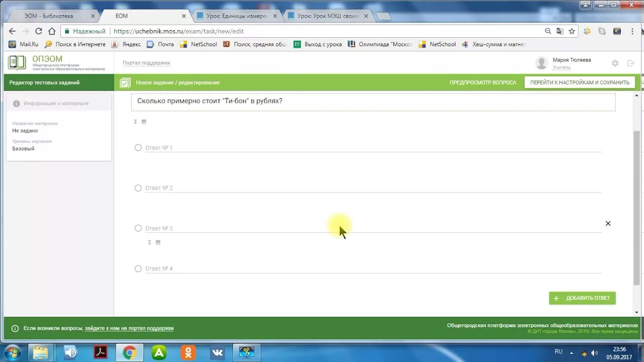The height and width of the screenshot is (362, 644).
Task: Click ПРЕДПРОСМОТР ВОПРОСА
Action: coord(483,82)
